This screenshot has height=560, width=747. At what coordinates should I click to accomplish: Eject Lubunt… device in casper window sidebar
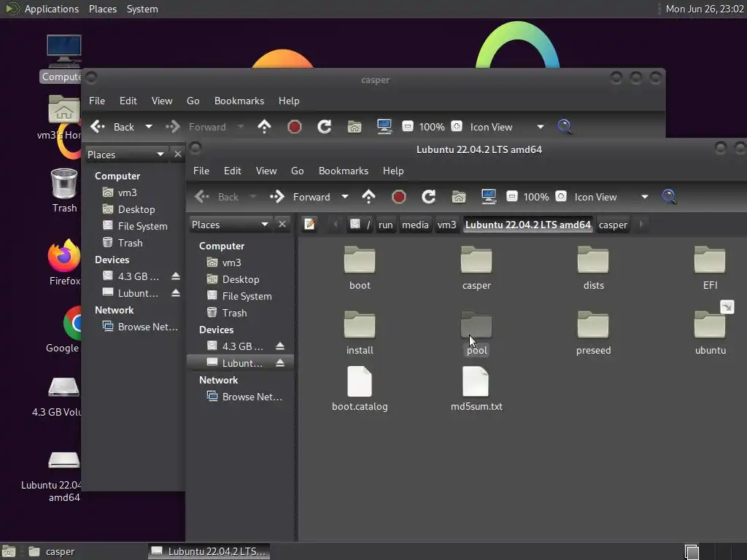pos(176,293)
